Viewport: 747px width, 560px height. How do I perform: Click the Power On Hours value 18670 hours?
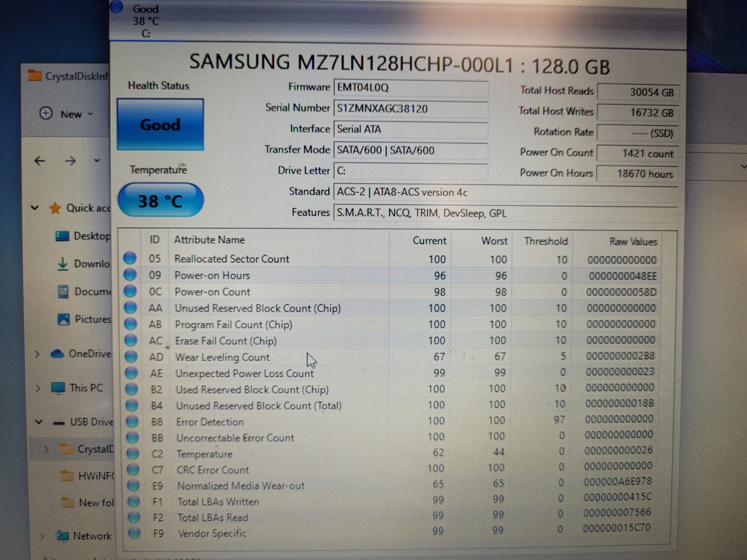tap(638, 174)
